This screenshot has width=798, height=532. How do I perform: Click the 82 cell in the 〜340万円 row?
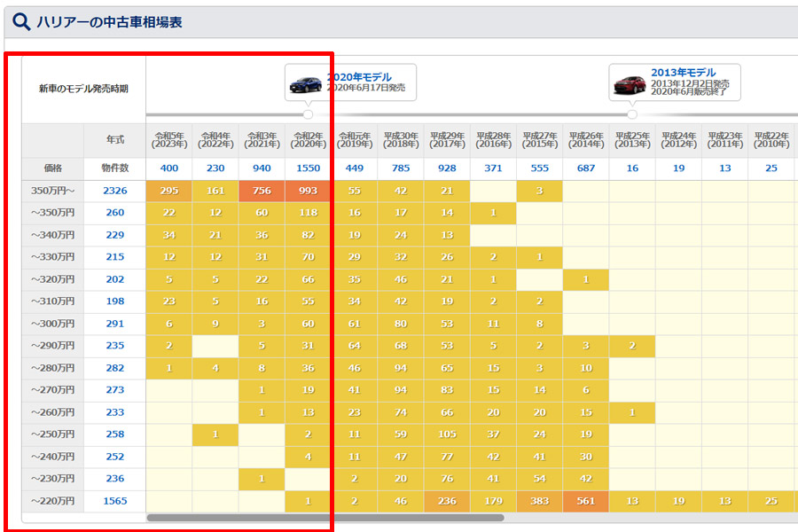tap(308, 235)
